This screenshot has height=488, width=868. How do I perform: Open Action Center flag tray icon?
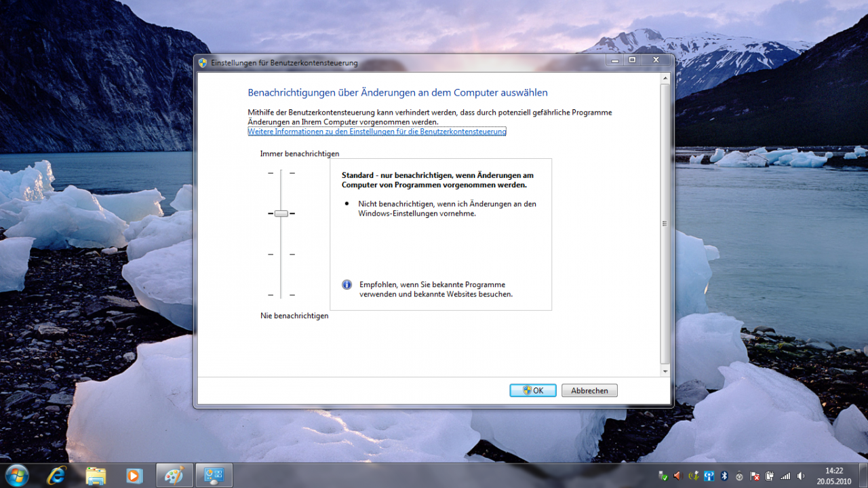coord(755,476)
